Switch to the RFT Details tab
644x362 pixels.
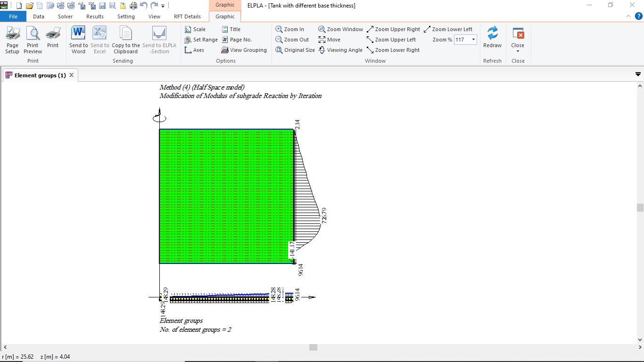(187, 16)
